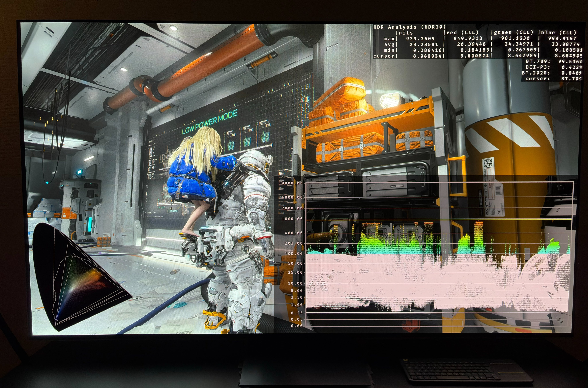Click the 10000.00 waveform axis label
This screenshot has width=588, height=388.
[291, 183]
